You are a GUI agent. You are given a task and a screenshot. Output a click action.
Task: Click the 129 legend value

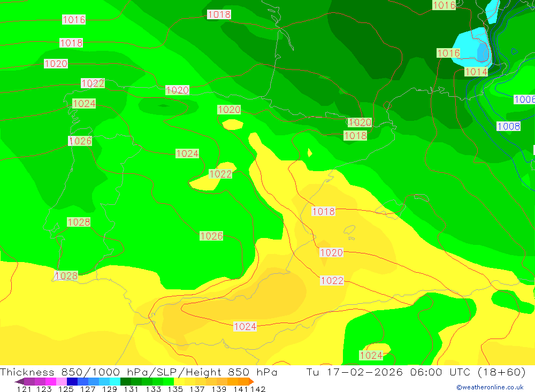pos(110,389)
